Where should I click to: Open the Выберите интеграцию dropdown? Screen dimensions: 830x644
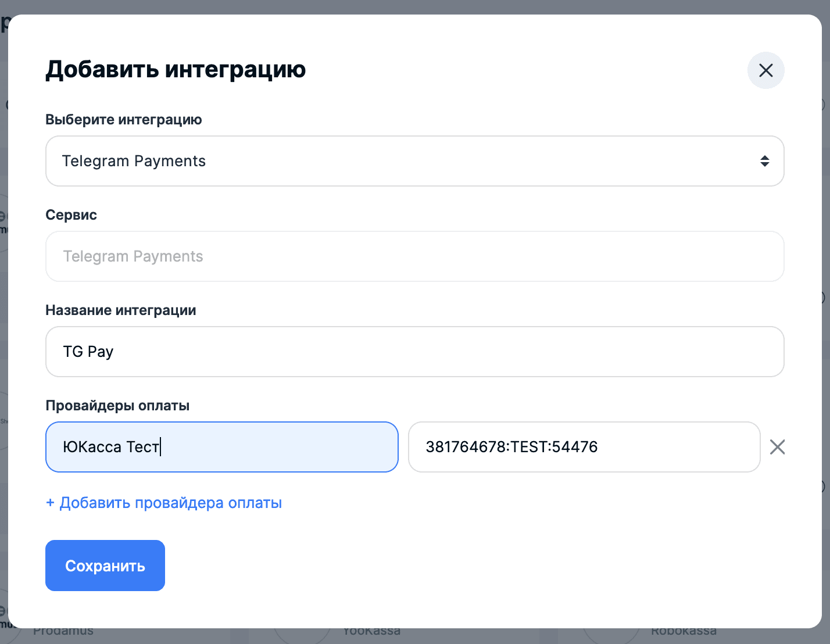414,161
